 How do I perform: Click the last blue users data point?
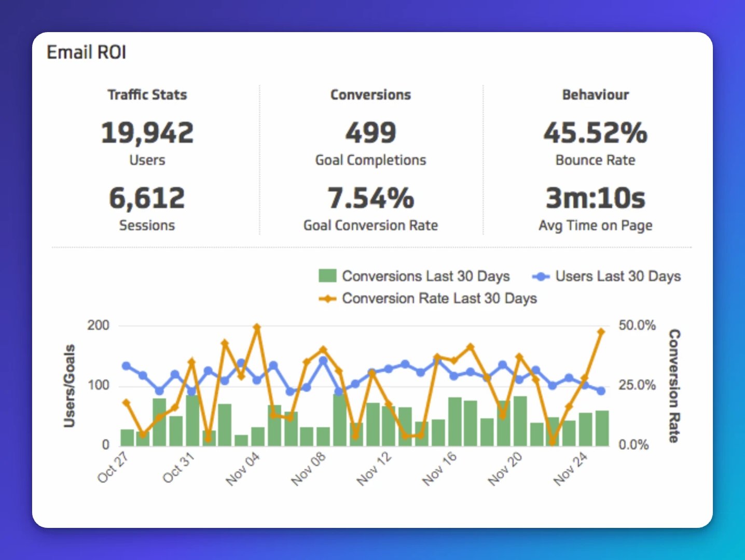coord(601,391)
